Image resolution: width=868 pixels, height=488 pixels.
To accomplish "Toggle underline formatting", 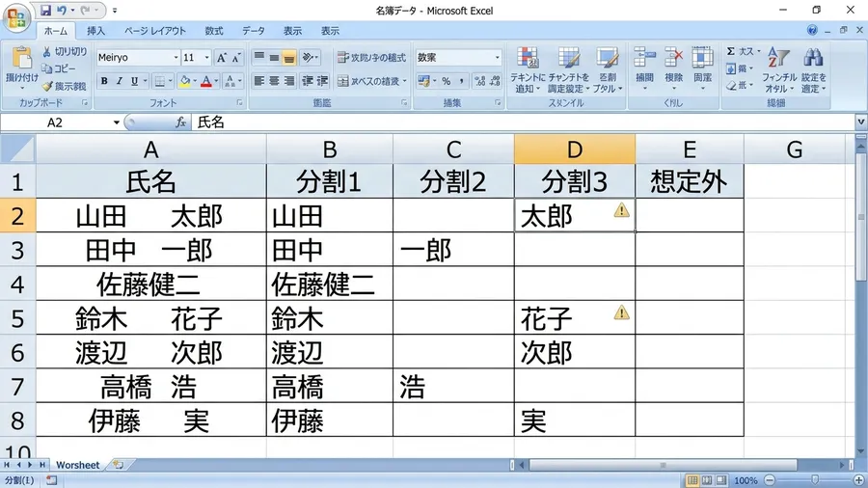I will click(x=134, y=81).
